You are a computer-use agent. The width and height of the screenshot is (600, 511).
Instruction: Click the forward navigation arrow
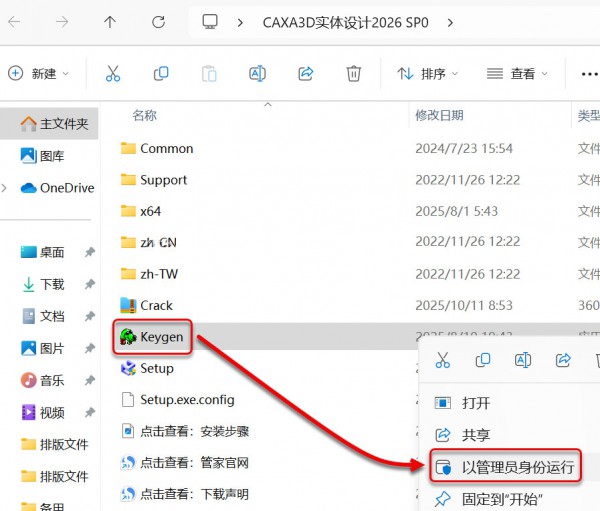tap(62, 22)
